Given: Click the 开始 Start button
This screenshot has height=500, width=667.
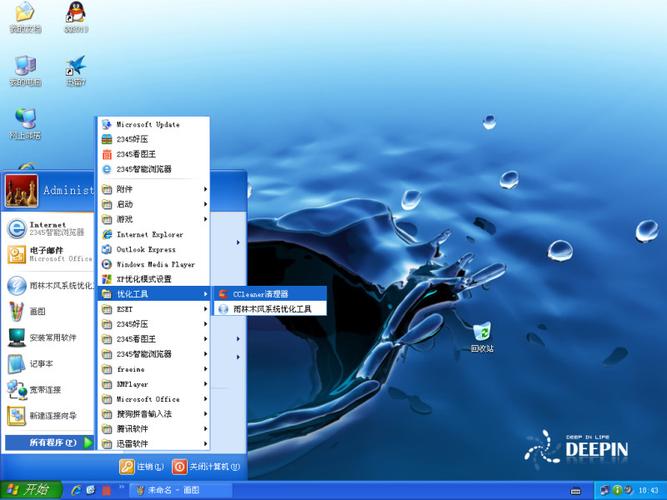Looking at the screenshot, I should click(31, 490).
